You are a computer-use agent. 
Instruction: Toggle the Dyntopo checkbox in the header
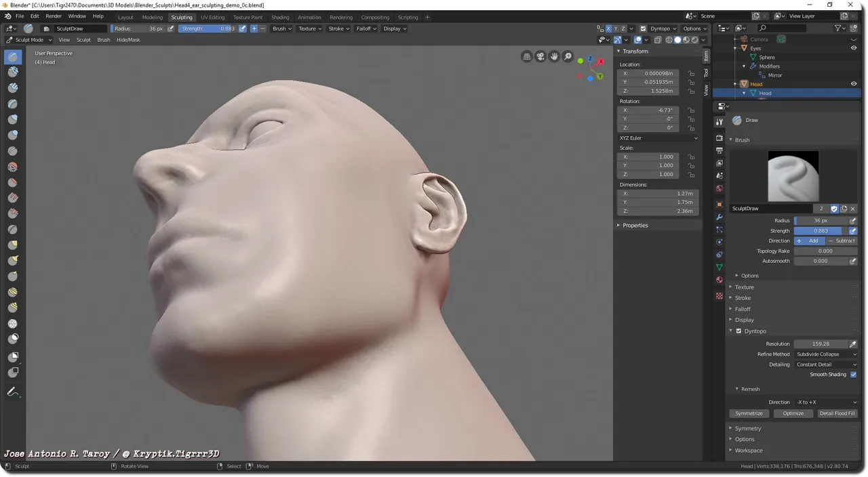click(x=643, y=28)
